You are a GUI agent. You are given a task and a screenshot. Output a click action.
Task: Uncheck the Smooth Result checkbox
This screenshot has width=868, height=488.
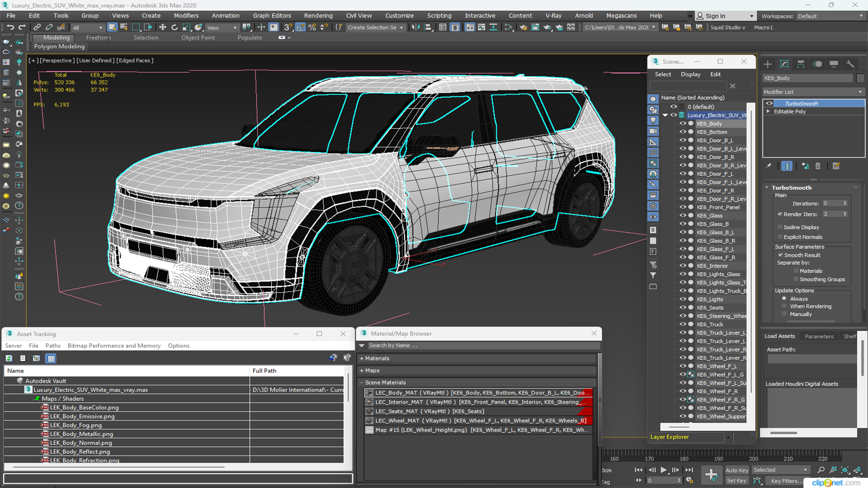(780, 255)
